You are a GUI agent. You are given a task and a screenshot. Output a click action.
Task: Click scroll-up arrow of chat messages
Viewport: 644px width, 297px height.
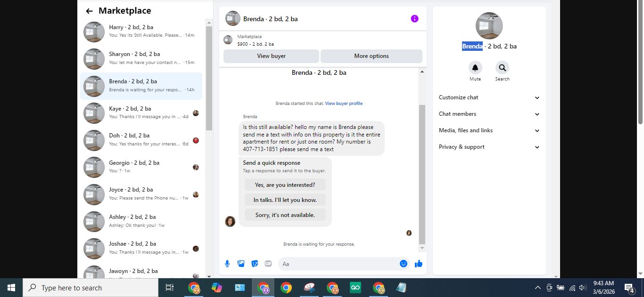422,72
